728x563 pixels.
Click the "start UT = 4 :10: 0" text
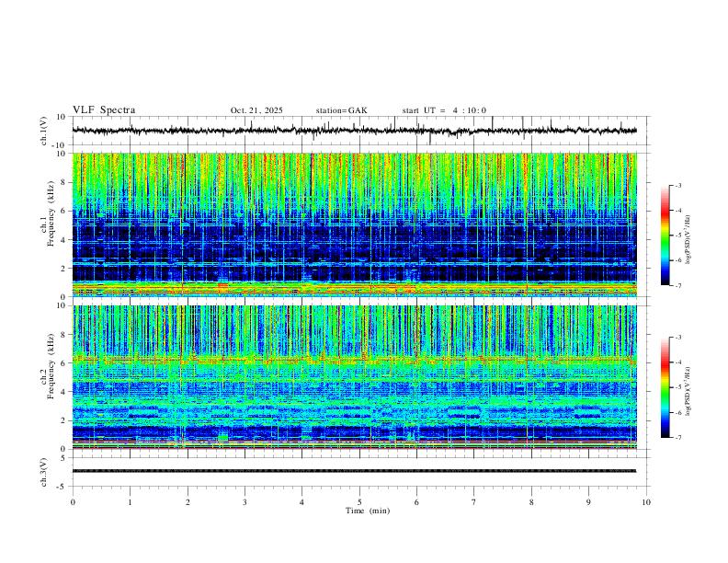444,110
